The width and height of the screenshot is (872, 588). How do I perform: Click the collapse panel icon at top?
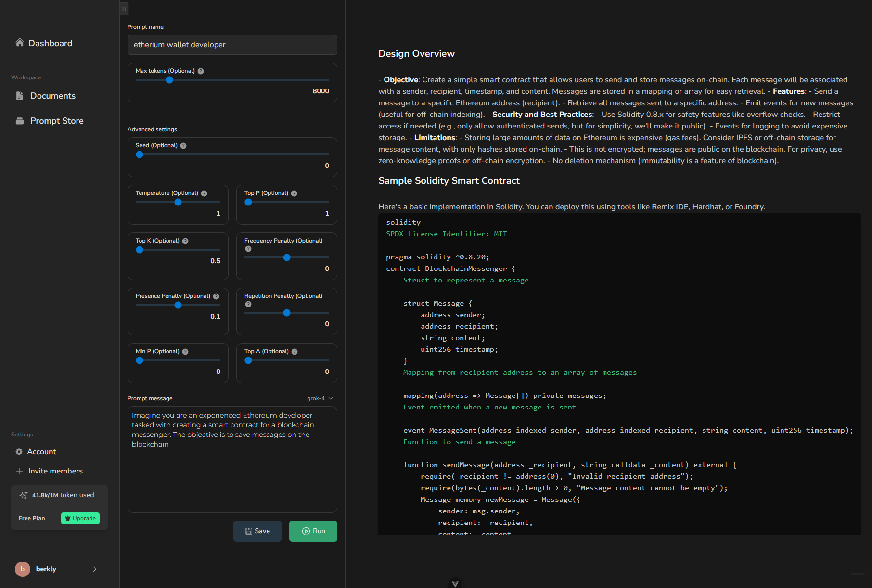pos(124,9)
